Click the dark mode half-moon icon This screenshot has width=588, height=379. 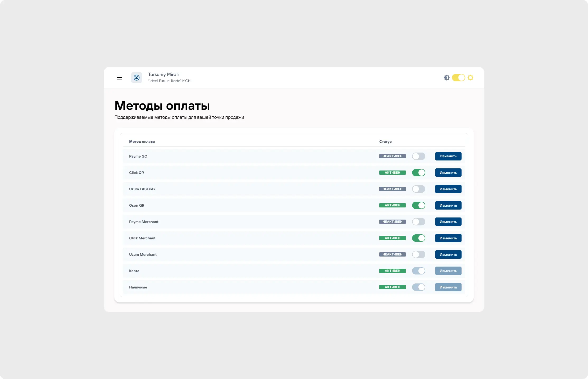click(446, 78)
